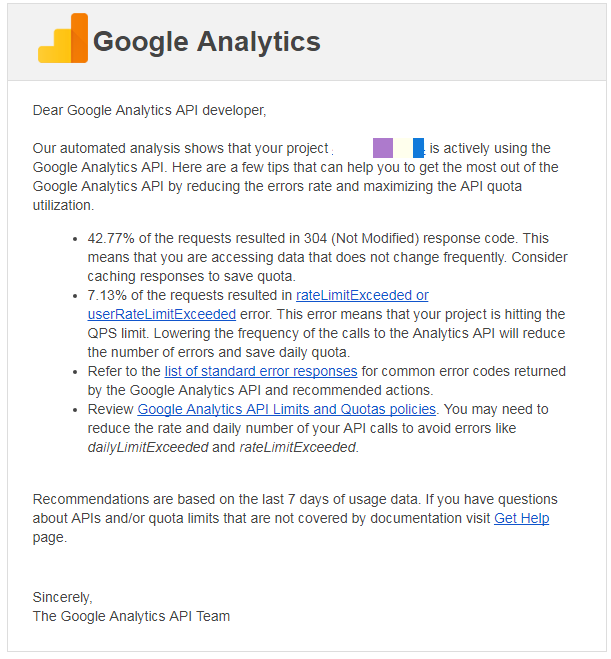
Task: Click the italic dailyLimitExceeded term
Action: pyautogui.click(x=148, y=448)
